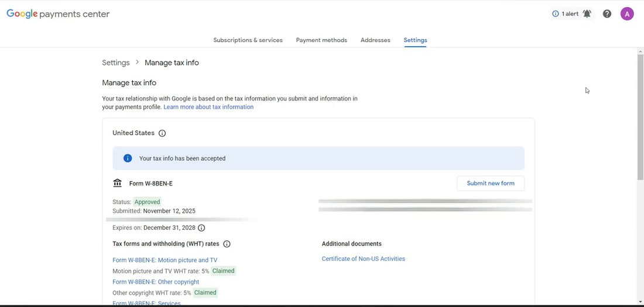Open Learn more about tax information link

point(208,107)
